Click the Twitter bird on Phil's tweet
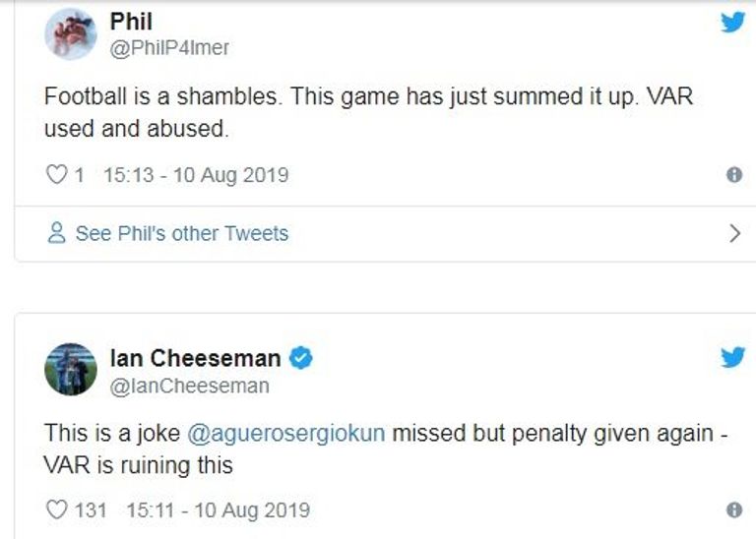 click(732, 23)
